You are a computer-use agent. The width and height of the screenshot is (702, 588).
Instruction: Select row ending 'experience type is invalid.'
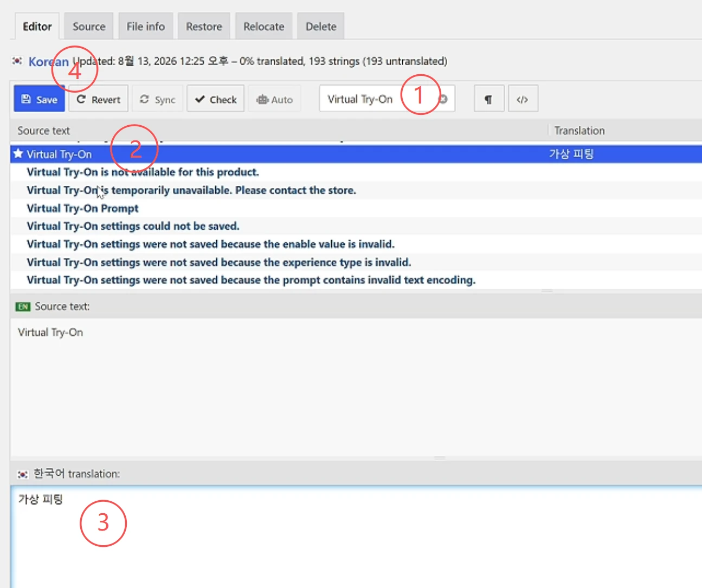click(x=356, y=262)
